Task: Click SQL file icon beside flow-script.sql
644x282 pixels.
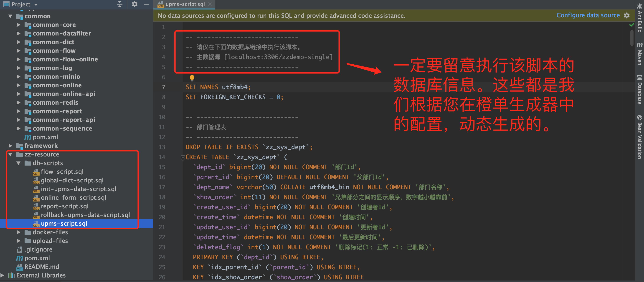Action: (x=36, y=172)
